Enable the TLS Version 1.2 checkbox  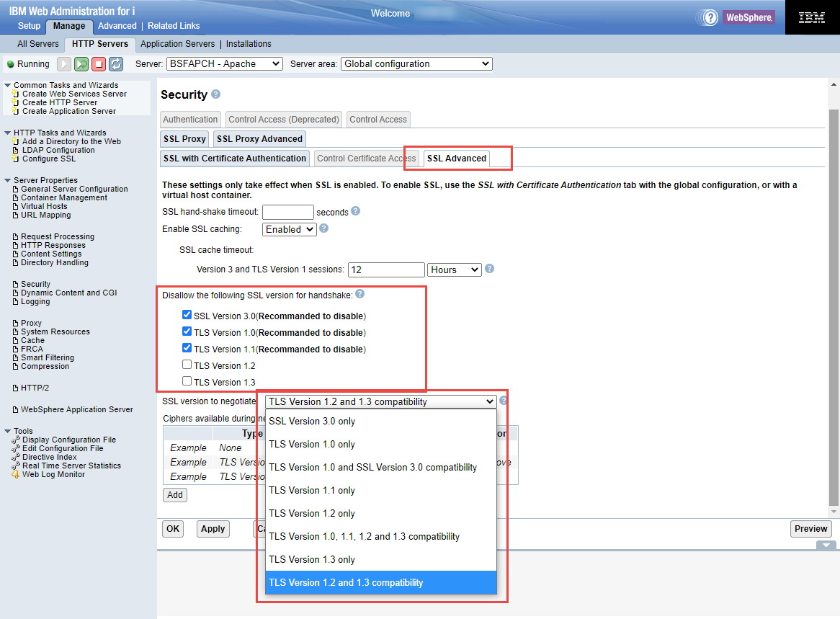187,365
